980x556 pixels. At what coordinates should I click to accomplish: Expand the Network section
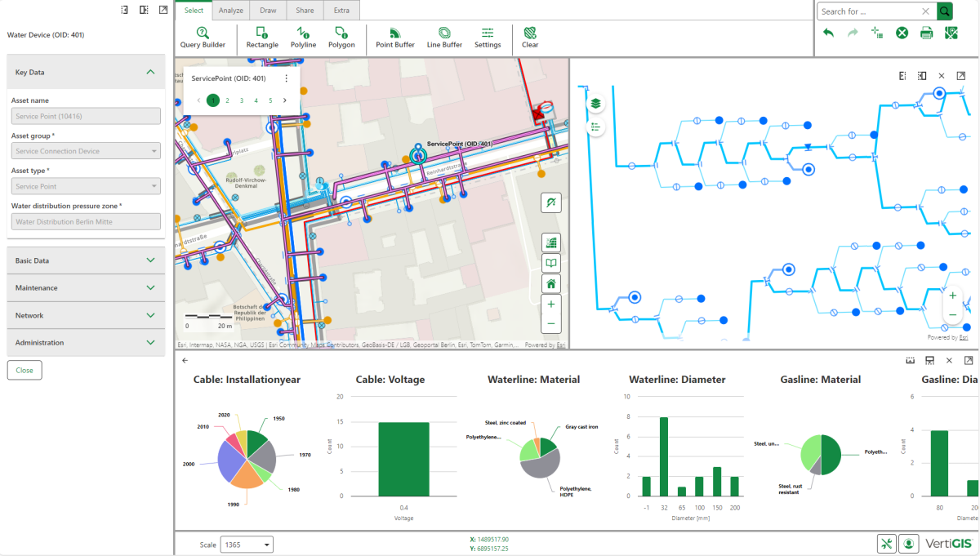(150, 315)
